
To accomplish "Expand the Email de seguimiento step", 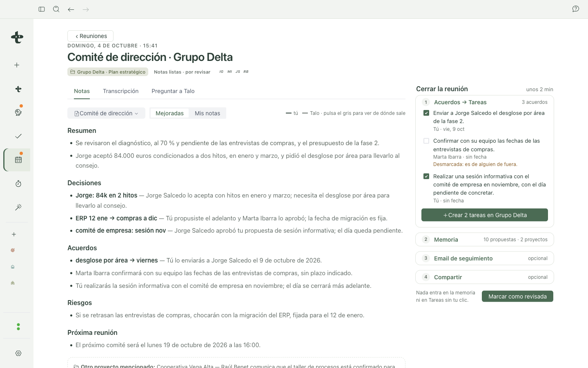I will [485, 258].
